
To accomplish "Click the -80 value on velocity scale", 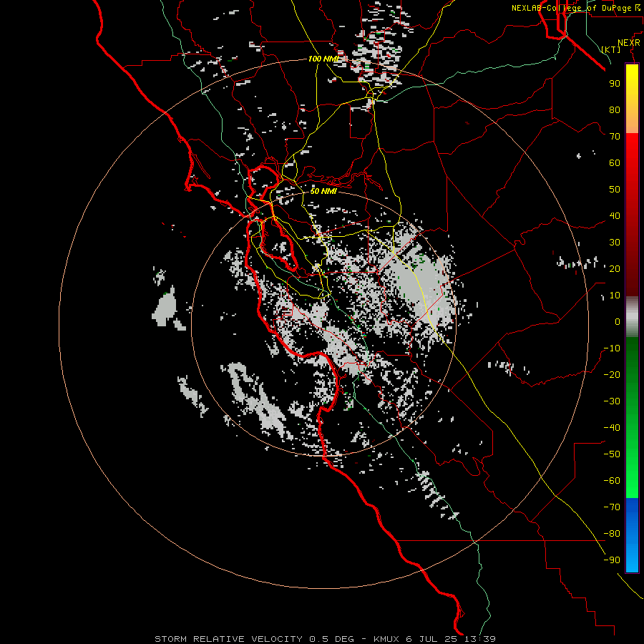I will (x=612, y=534).
